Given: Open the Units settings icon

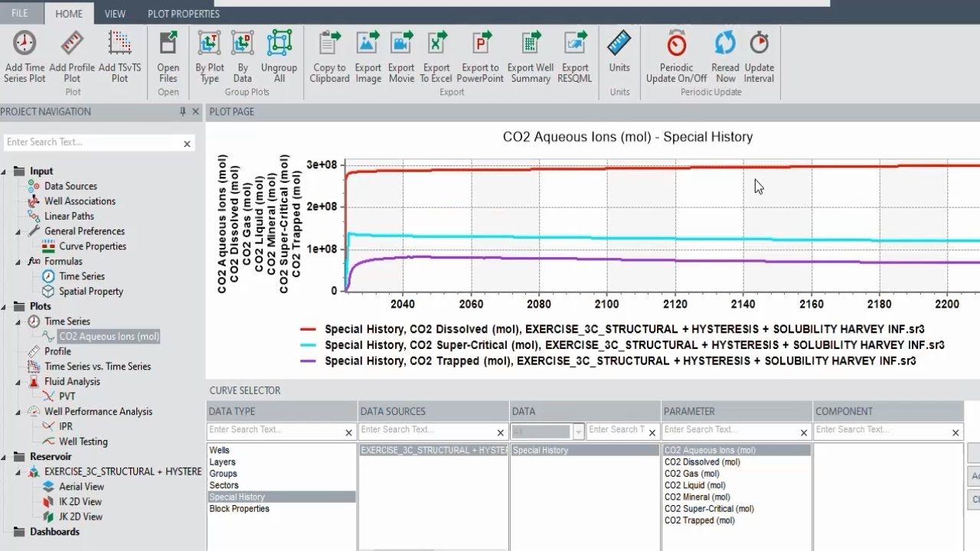Looking at the screenshot, I should (619, 44).
